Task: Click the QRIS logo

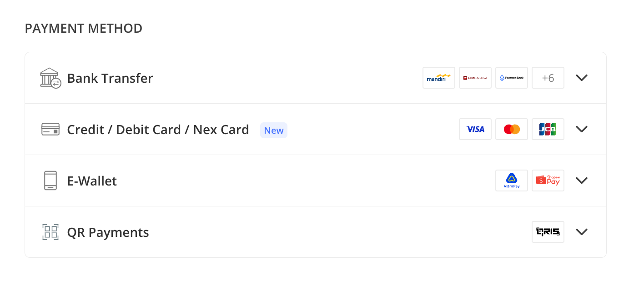Action: coord(548,232)
